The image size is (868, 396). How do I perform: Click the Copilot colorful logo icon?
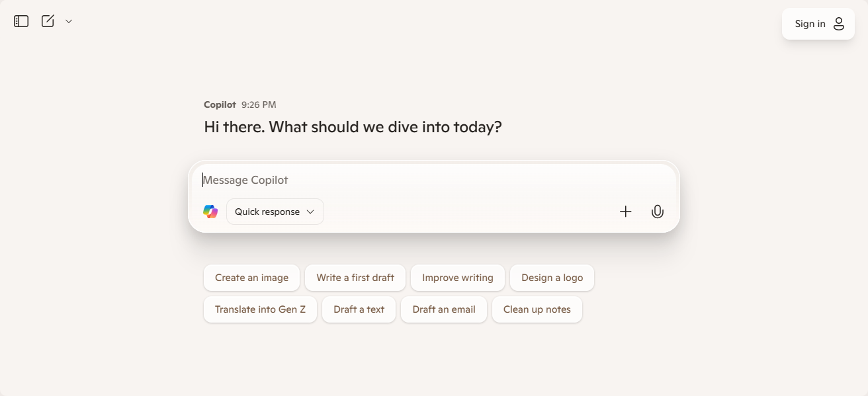click(210, 212)
